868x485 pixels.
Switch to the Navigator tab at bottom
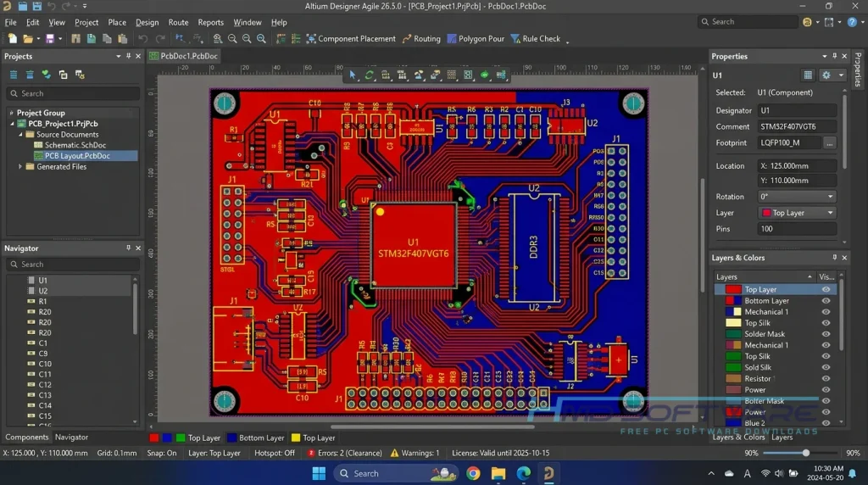click(x=71, y=437)
